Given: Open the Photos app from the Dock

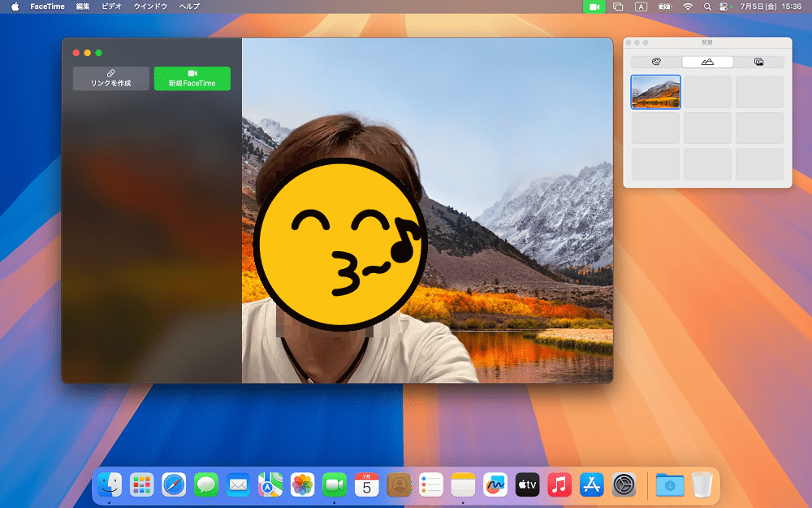Looking at the screenshot, I should point(302,485).
